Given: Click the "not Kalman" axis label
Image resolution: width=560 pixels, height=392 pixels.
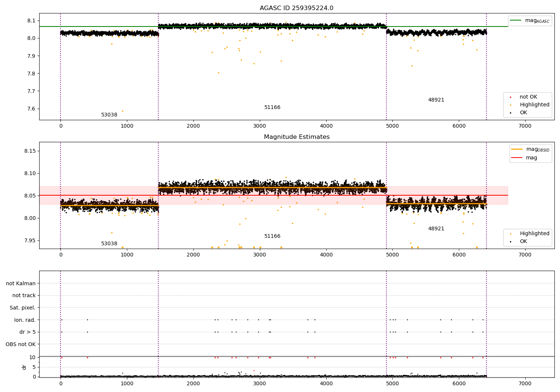Looking at the screenshot, I should click(x=21, y=284).
